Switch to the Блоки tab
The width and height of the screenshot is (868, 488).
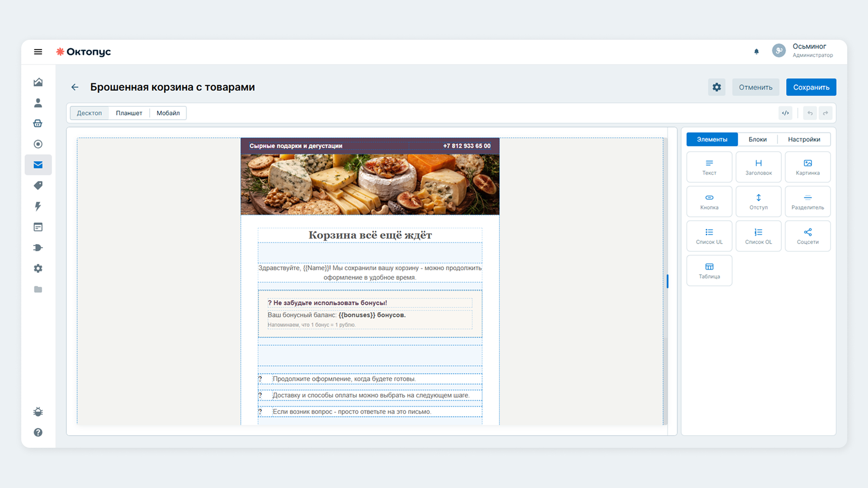pyautogui.click(x=757, y=139)
